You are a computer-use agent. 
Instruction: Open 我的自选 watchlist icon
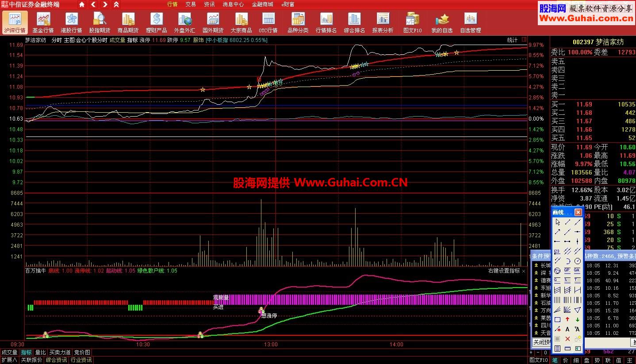coord(442,23)
